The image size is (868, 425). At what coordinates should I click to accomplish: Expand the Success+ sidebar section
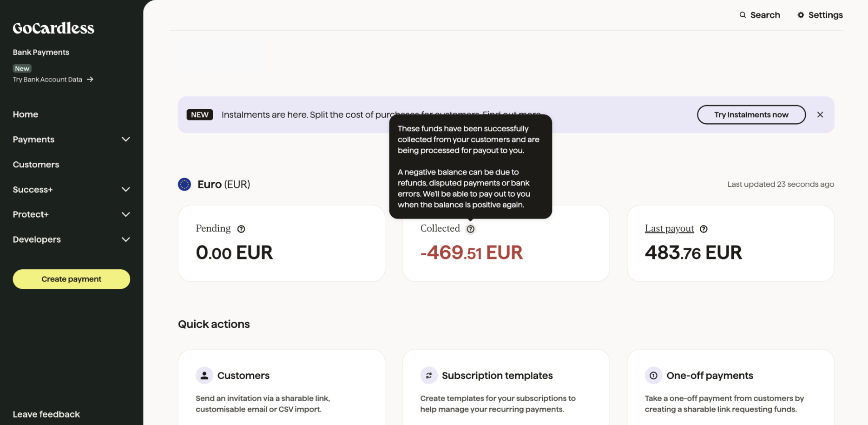click(125, 190)
